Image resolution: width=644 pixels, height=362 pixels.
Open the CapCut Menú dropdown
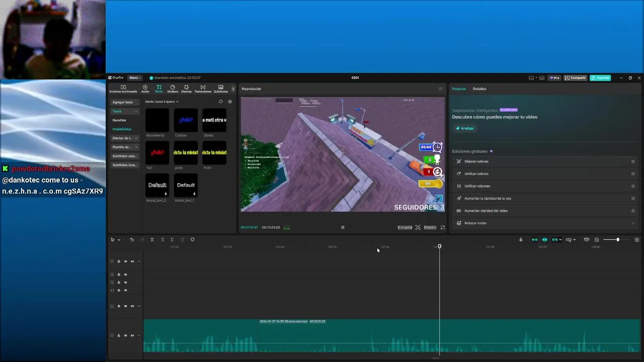(x=134, y=78)
